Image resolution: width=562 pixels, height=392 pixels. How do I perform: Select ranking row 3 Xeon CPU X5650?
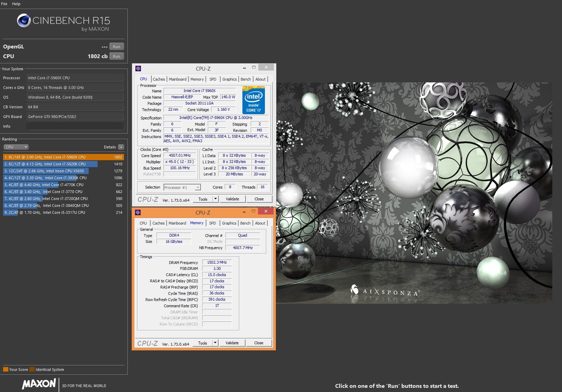point(63,171)
